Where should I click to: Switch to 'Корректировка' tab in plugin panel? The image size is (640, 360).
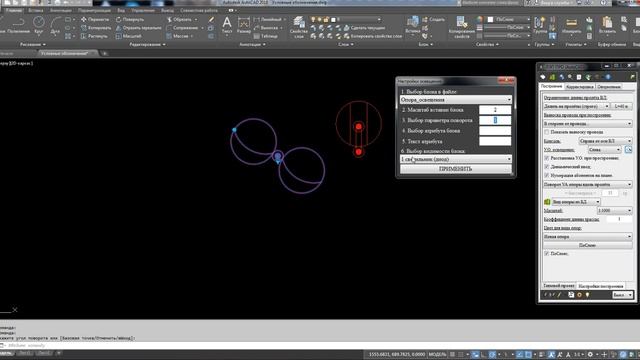pyautogui.click(x=580, y=87)
